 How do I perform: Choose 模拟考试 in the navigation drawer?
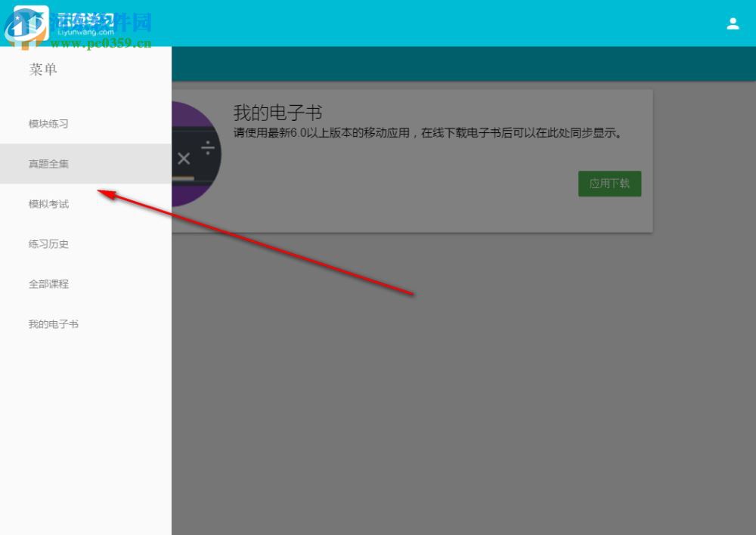coord(48,203)
